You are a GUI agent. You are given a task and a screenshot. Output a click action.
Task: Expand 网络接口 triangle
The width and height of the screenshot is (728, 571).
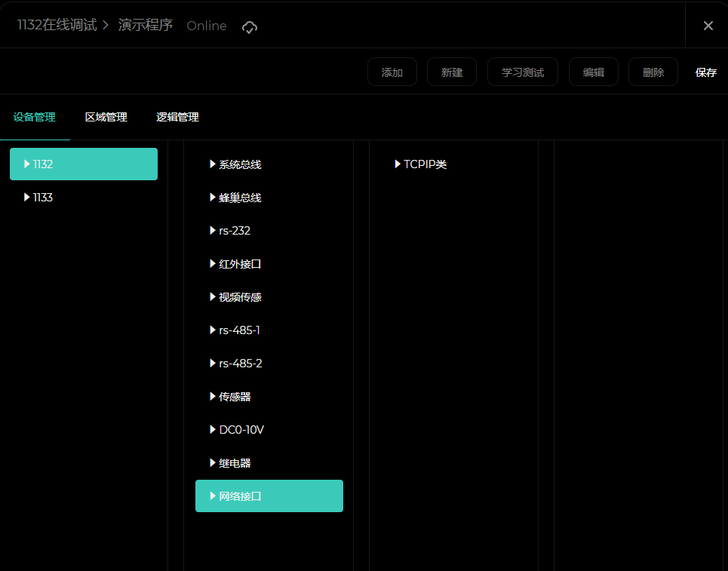tap(213, 496)
